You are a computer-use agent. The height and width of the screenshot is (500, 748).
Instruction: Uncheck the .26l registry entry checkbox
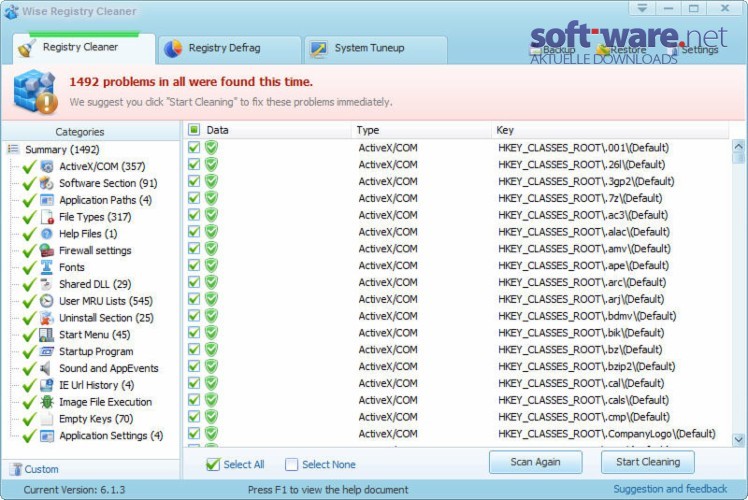pos(194,164)
